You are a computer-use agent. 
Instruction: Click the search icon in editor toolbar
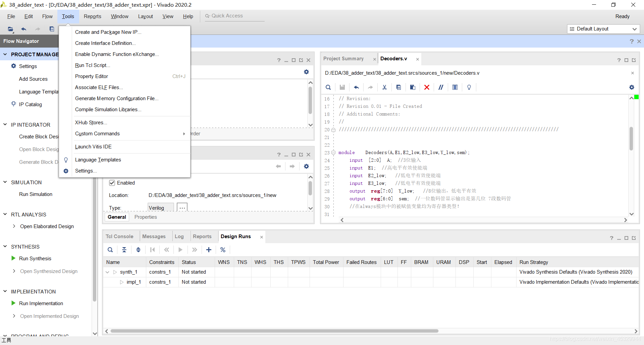tap(328, 87)
